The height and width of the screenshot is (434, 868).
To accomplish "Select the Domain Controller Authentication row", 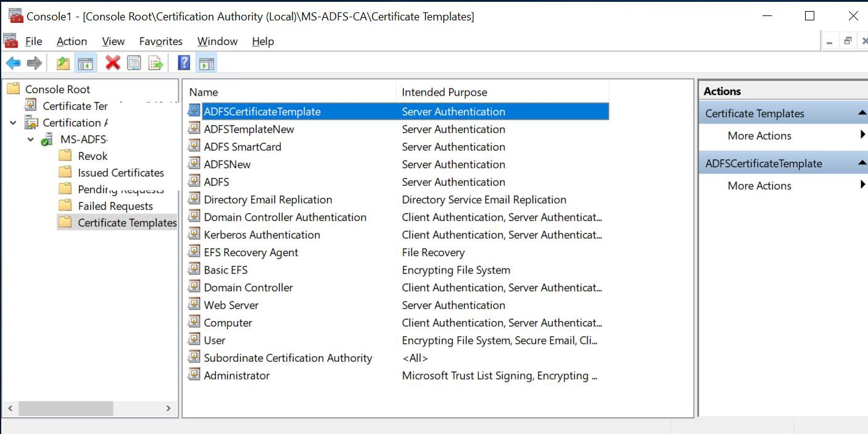I will point(397,217).
